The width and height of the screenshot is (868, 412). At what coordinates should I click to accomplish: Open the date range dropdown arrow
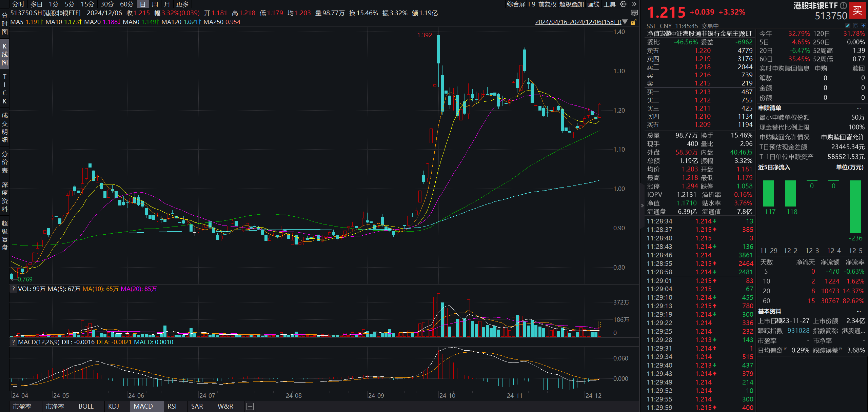[x=625, y=22]
